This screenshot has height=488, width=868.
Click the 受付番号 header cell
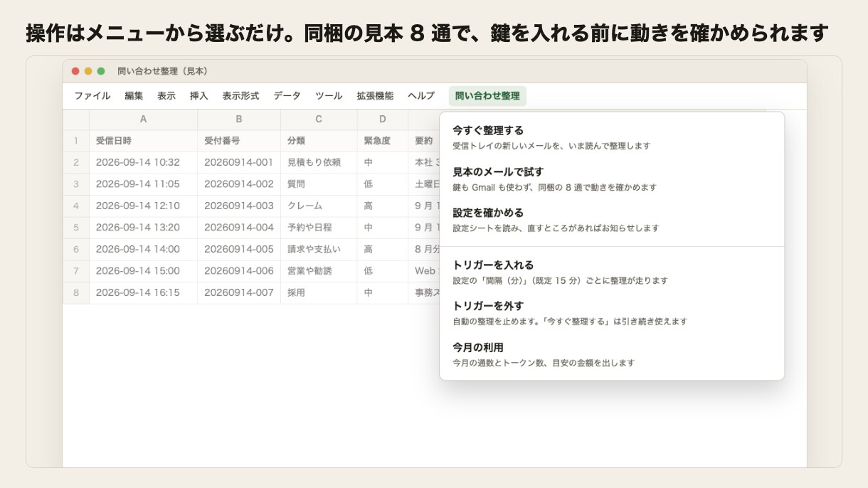click(x=239, y=141)
